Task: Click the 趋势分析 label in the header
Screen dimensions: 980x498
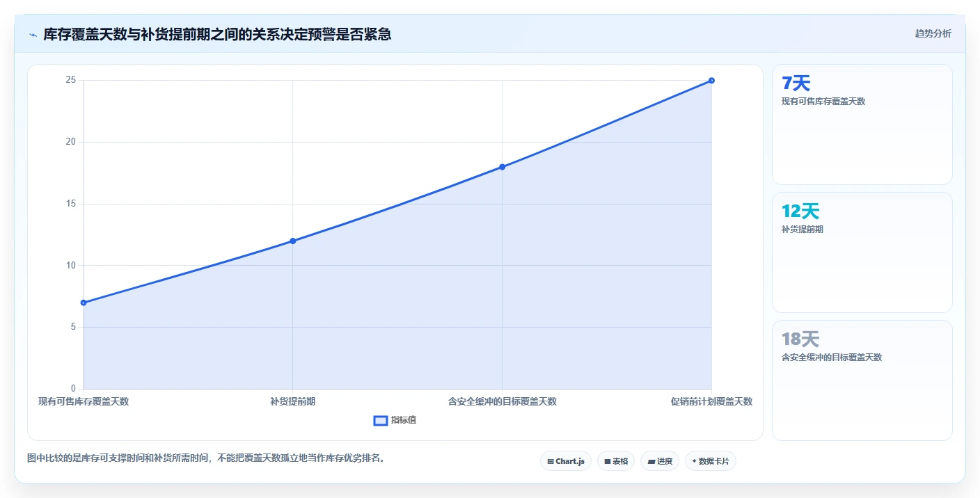Action: (933, 33)
